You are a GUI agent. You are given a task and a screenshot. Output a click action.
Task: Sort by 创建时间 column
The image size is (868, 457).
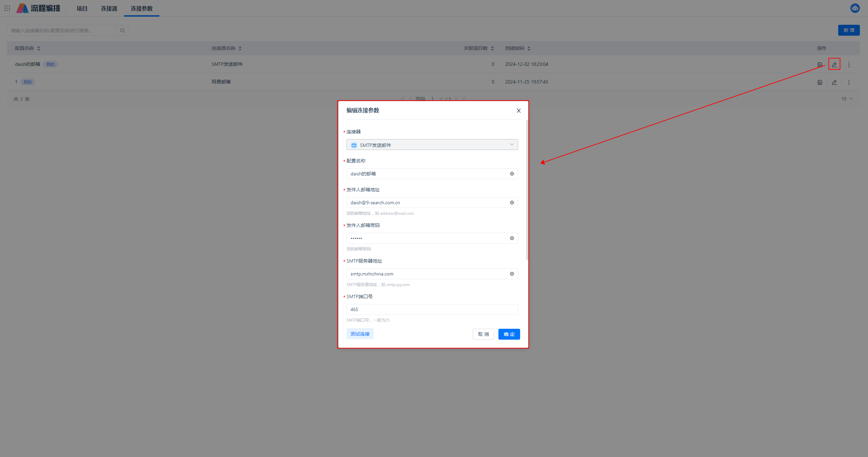[529, 49]
